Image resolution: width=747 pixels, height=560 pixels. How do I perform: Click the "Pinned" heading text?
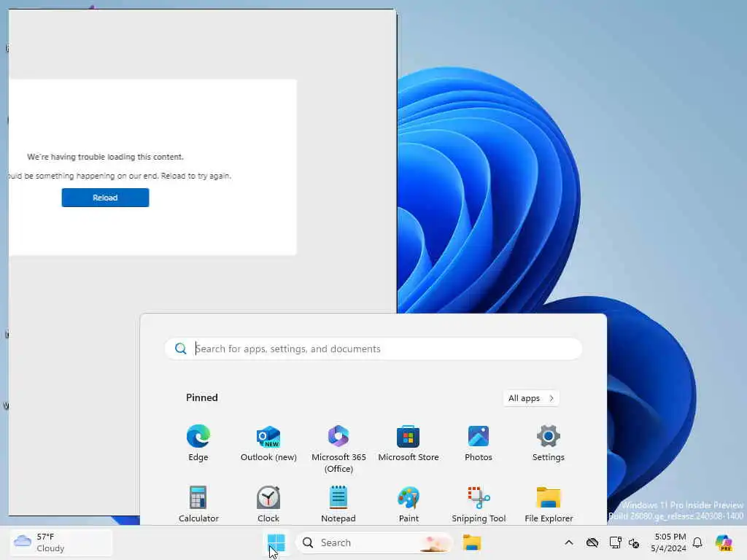[x=202, y=397]
